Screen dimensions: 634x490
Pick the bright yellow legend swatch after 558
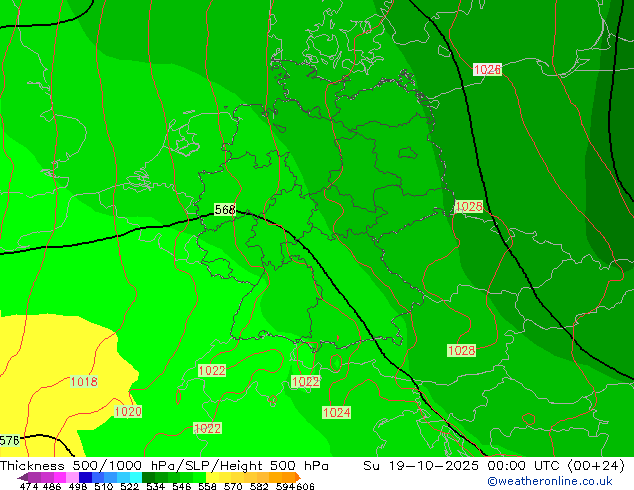coord(212,477)
